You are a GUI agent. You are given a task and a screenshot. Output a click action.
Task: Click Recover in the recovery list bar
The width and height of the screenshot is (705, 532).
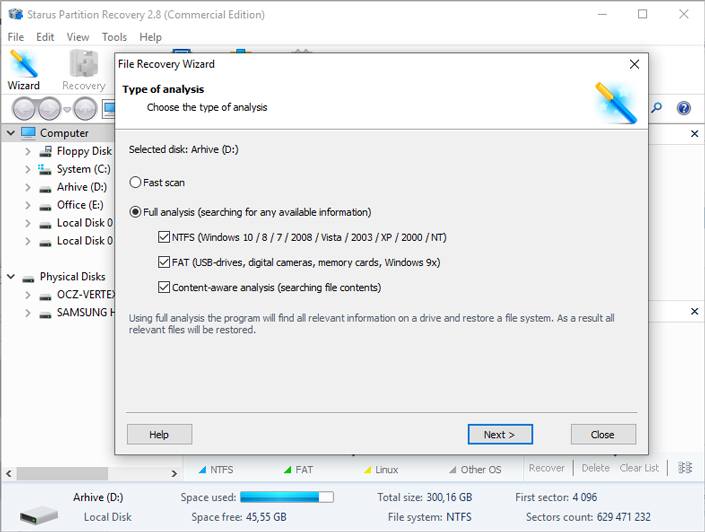coord(546,468)
